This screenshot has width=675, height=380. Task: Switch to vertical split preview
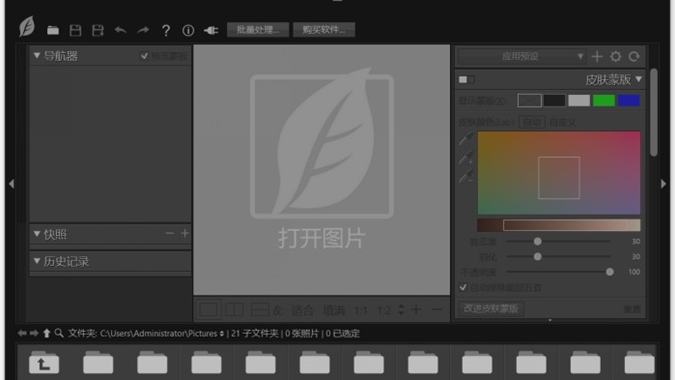tap(235, 309)
